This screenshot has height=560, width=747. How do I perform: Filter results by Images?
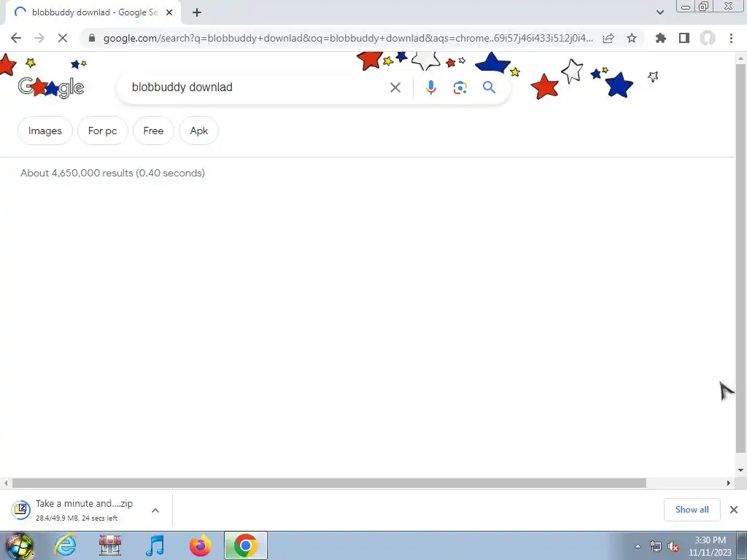pyautogui.click(x=45, y=131)
